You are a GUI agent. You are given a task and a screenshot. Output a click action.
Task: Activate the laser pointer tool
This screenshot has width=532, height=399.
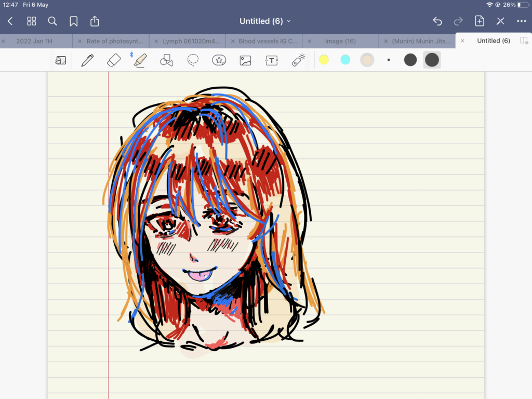[298, 60]
